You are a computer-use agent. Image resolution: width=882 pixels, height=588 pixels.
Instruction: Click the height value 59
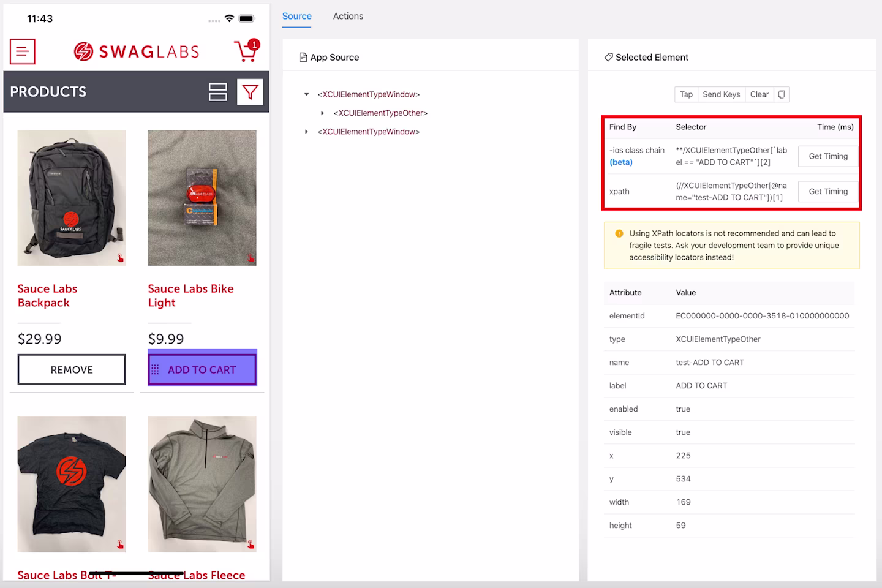pyautogui.click(x=680, y=526)
